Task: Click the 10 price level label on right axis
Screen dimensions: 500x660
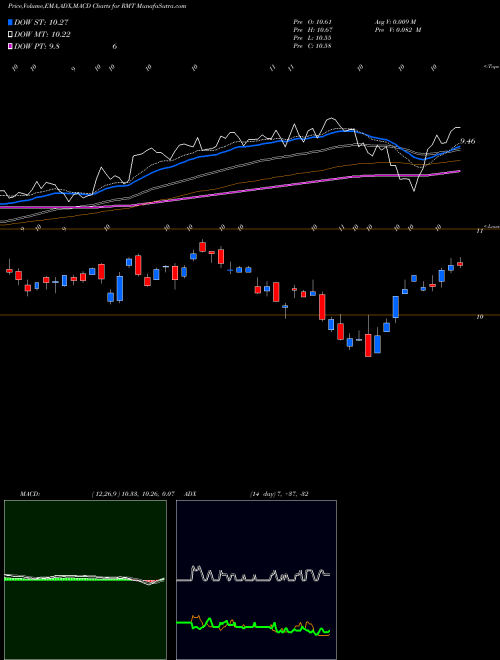Action: (x=480, y=317)
